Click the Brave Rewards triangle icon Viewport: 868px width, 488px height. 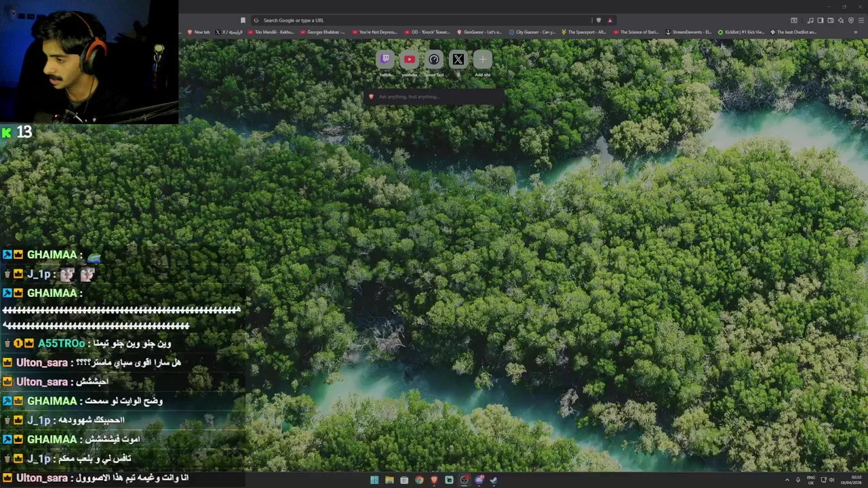click(x=610, y=20)
